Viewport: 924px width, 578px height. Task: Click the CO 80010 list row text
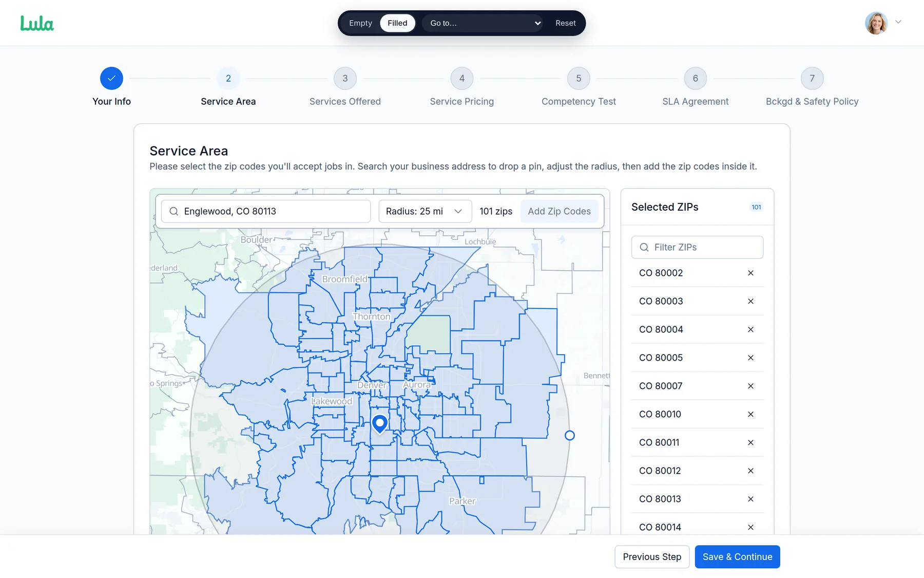tap(660, 414)
